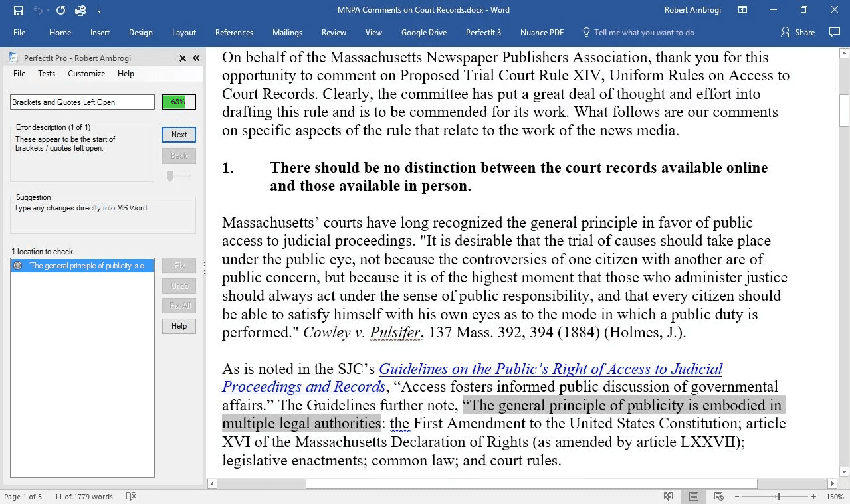Open the Design ribbon tab

(141, 32)
